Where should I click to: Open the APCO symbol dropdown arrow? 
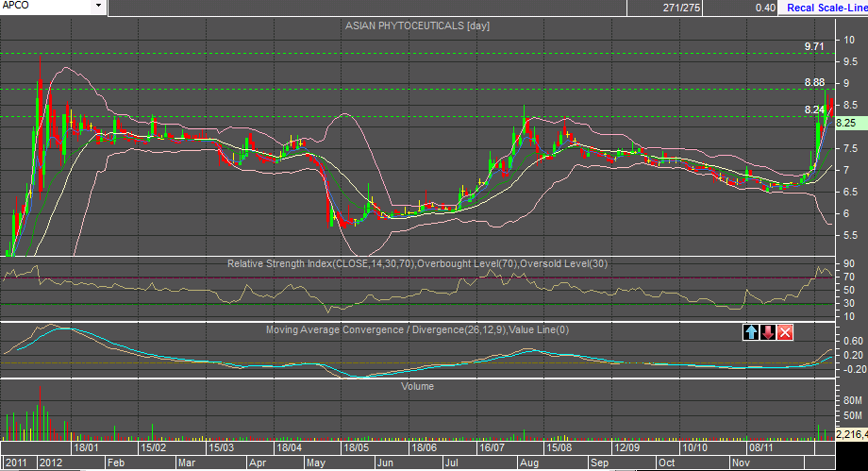coord(98,6)
